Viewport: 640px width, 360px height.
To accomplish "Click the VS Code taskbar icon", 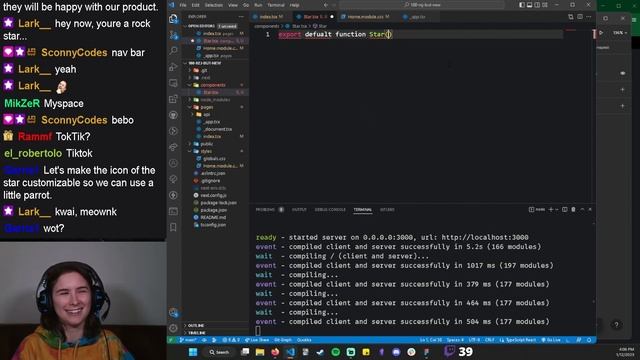I will (290, 352).
